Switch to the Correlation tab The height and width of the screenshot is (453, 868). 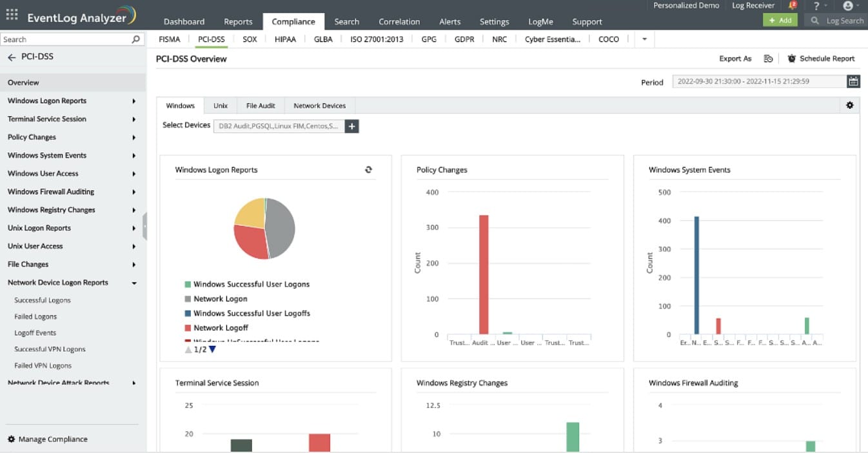coord(399,21)
